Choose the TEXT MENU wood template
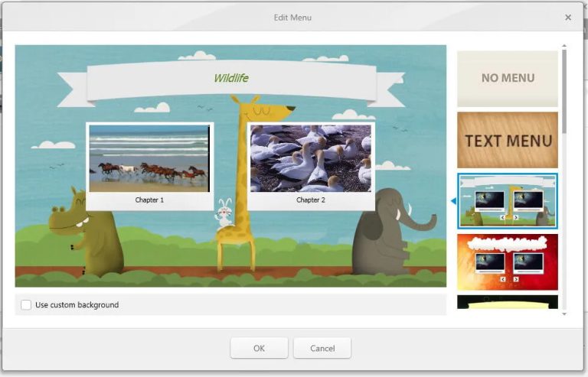 [x=507, y=140]
